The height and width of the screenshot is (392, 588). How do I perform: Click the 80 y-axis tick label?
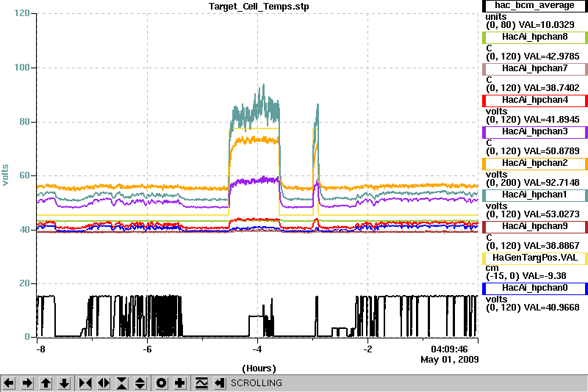[25, 122]
